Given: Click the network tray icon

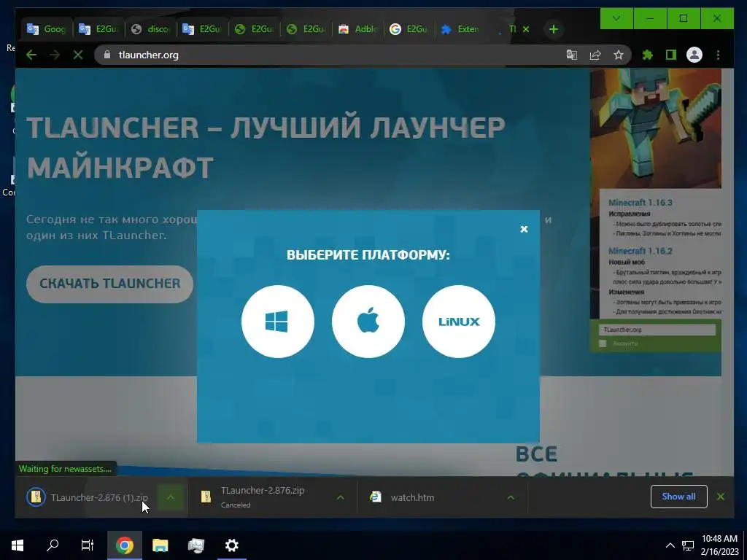Looking at the screenshot, I should 688,545.
